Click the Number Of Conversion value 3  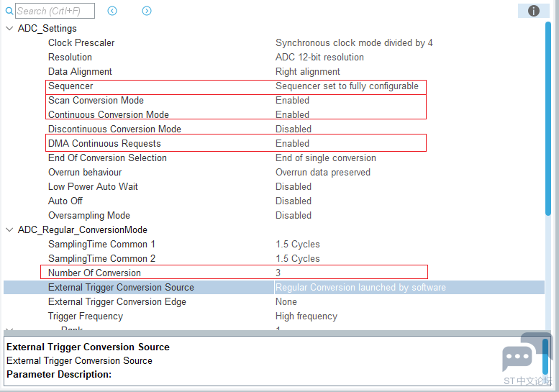coord(278,273)
